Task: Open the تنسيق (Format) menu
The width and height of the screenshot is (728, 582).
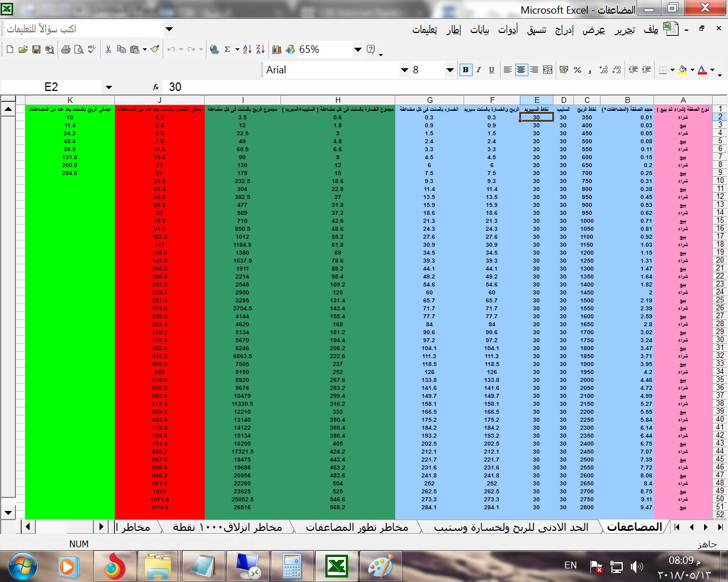Action: coord(536,30)
